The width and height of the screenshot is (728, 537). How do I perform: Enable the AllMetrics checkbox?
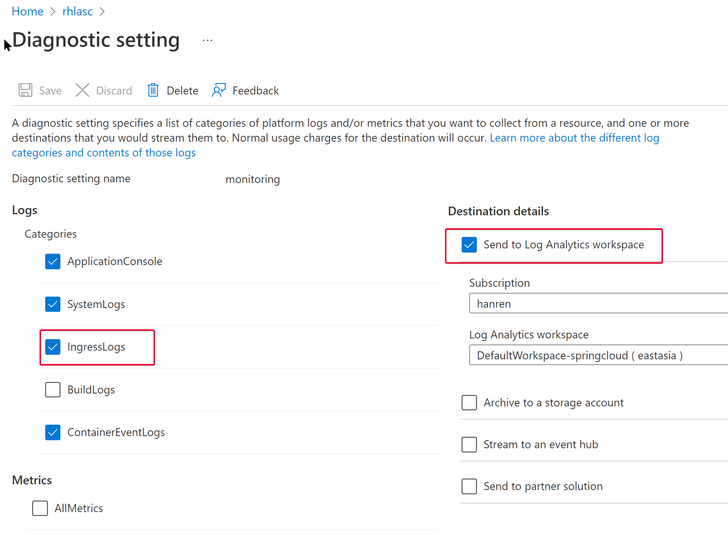[40, 508]
